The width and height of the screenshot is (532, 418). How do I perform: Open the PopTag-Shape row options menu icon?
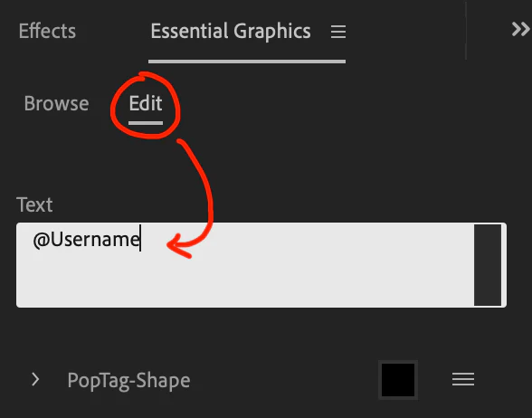pos(463,379)
